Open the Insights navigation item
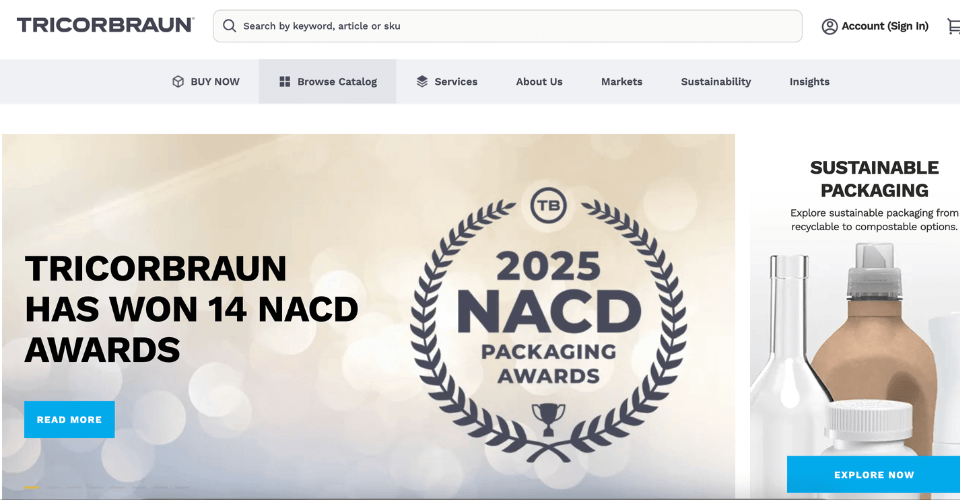 pyautogui.click(x=809, y=82)
